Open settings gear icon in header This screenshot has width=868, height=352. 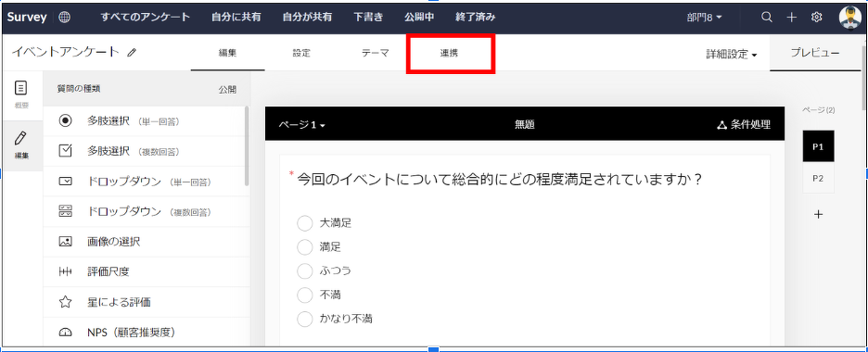pos(816,17)
